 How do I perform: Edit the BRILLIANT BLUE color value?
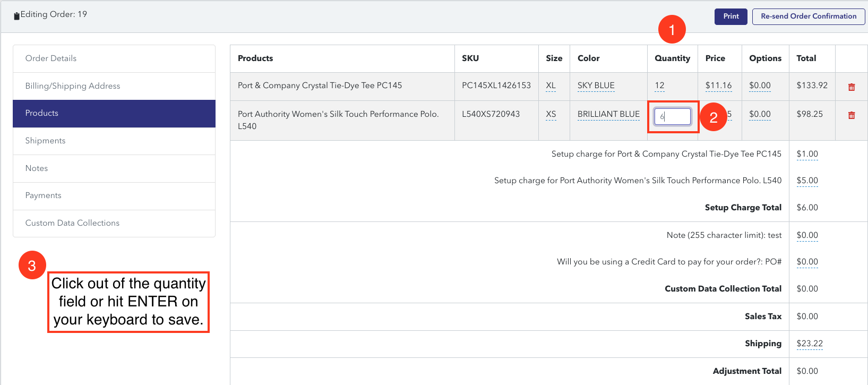(608, 114)
